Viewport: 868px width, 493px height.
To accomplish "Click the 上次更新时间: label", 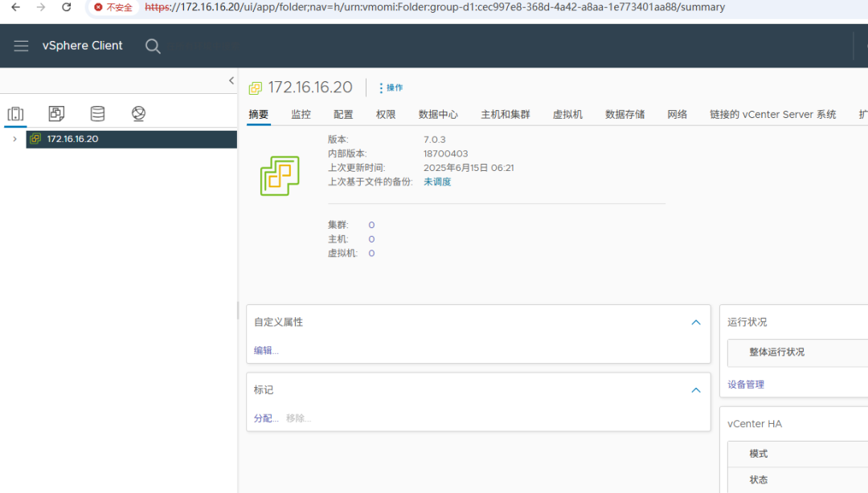I will tap(357, 168).
